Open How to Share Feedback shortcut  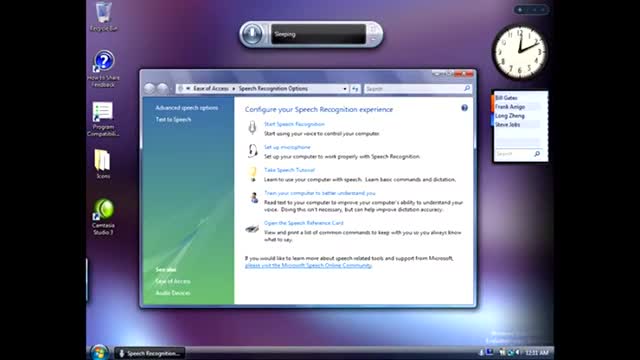[103, 69]
